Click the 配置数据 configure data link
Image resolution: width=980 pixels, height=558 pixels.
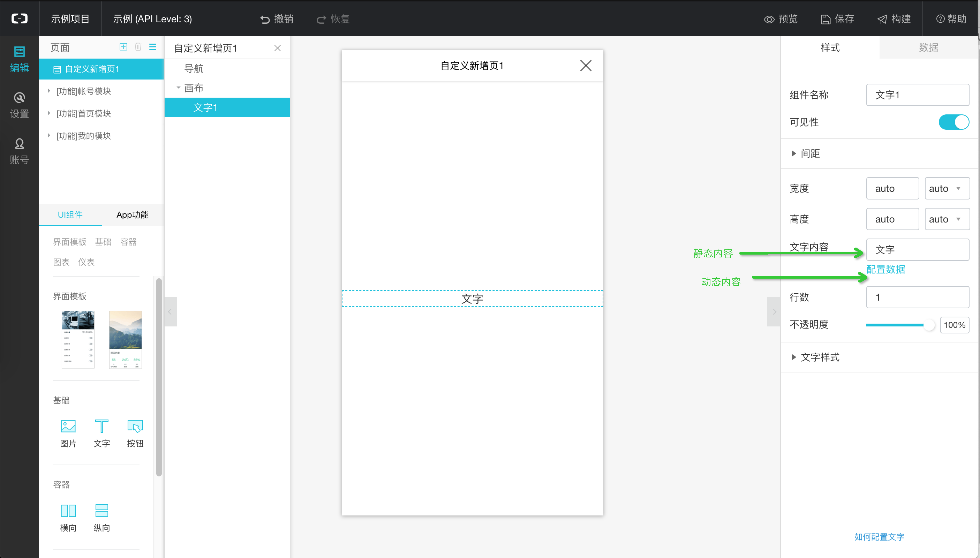point(885,269)
